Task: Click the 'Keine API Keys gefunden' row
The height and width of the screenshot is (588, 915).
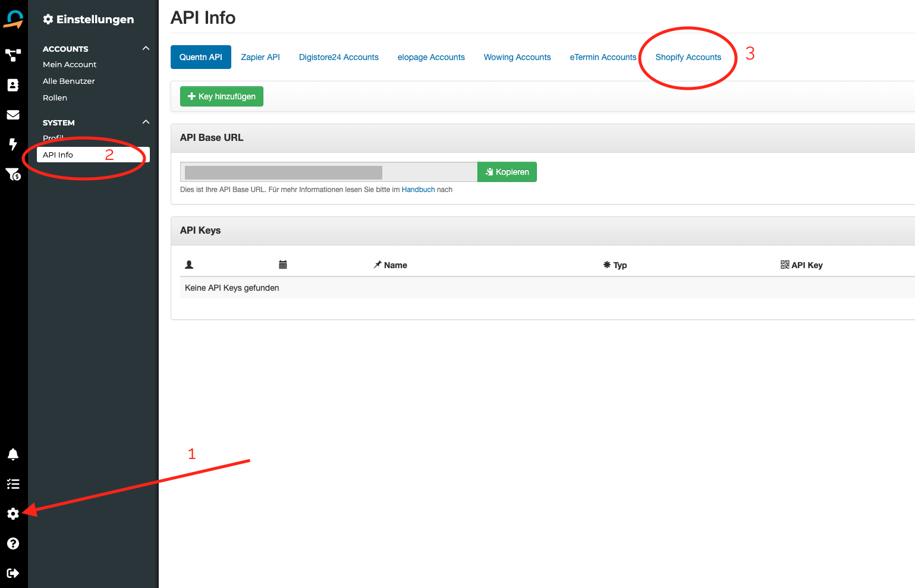Action: tap(547, 288)
